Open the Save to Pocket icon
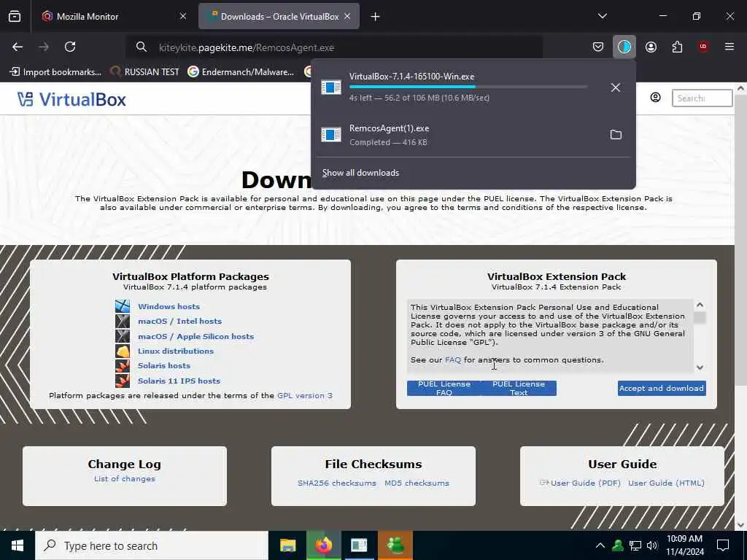This screenshot has height=560, width=747. [x=598, y=47]
